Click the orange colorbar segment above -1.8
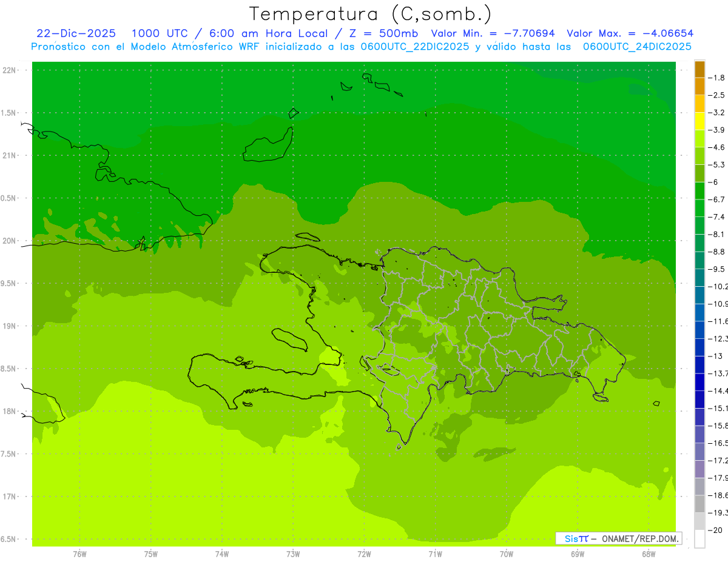Screen dimensions: 728x562 [699, 69]
